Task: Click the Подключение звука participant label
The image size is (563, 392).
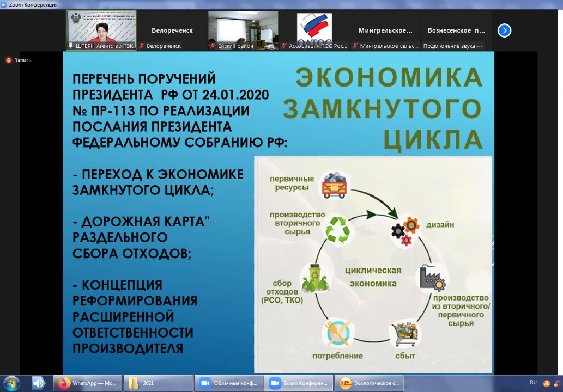Action: coord(453,46)
